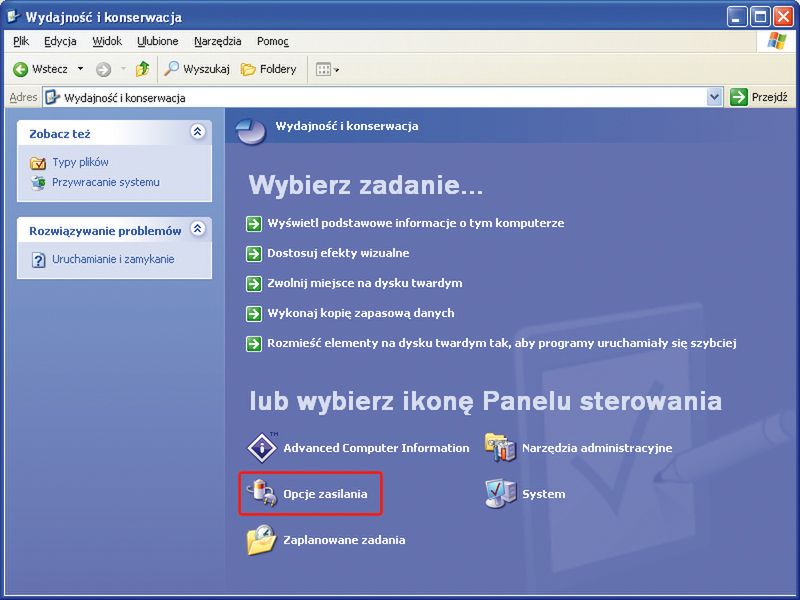Click the greyed forward arrow icon
Image resolution: width=800 pixels, height=600 pixels.
click(104, 69)
